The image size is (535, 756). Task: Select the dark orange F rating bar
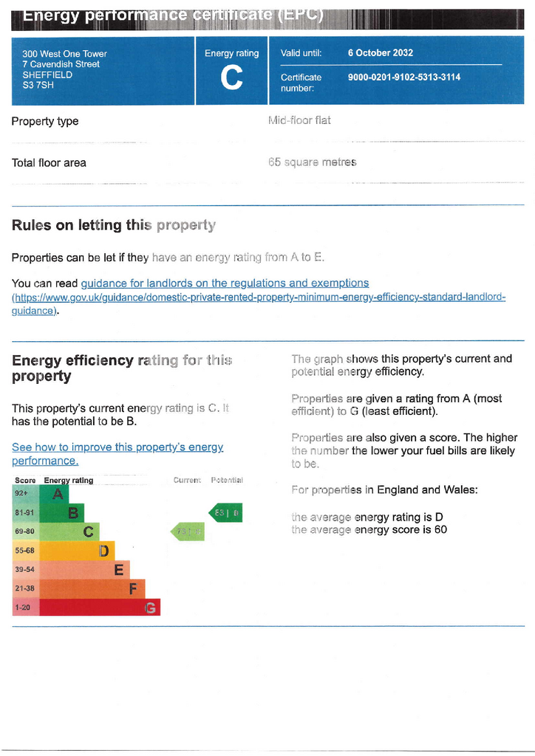coord(92,588)
